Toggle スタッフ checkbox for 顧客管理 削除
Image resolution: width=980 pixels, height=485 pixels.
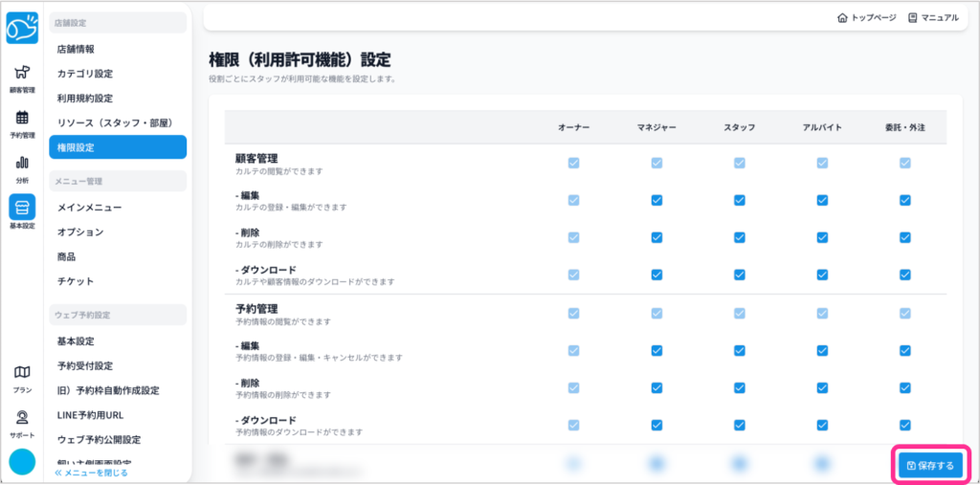[x=740, y=237]
